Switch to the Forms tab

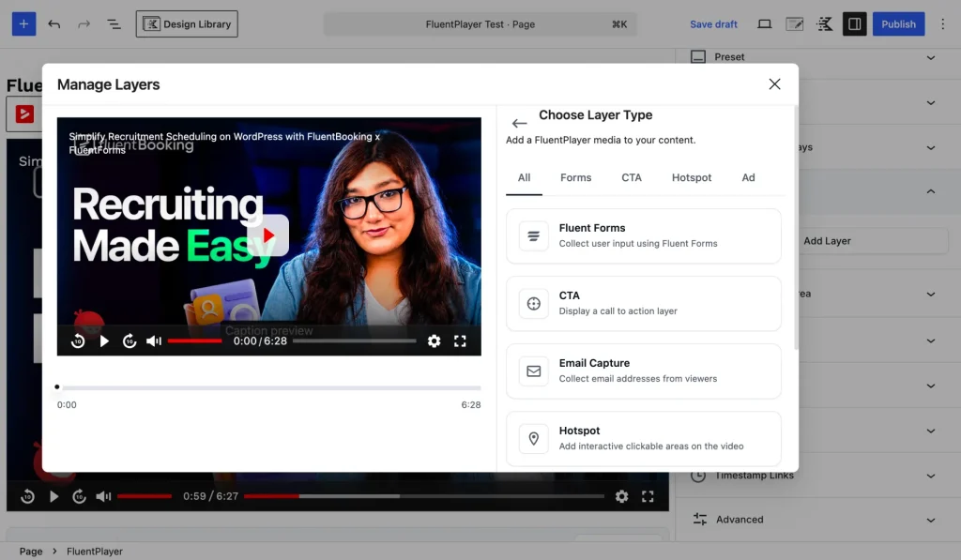point(575,177)
